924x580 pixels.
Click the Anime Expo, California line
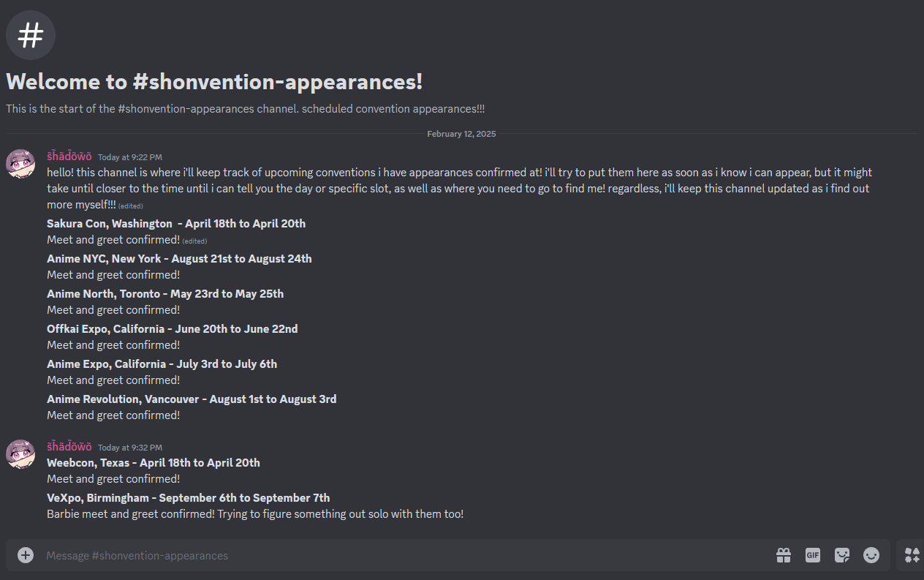pyautogui.click(x=162, y=364)
